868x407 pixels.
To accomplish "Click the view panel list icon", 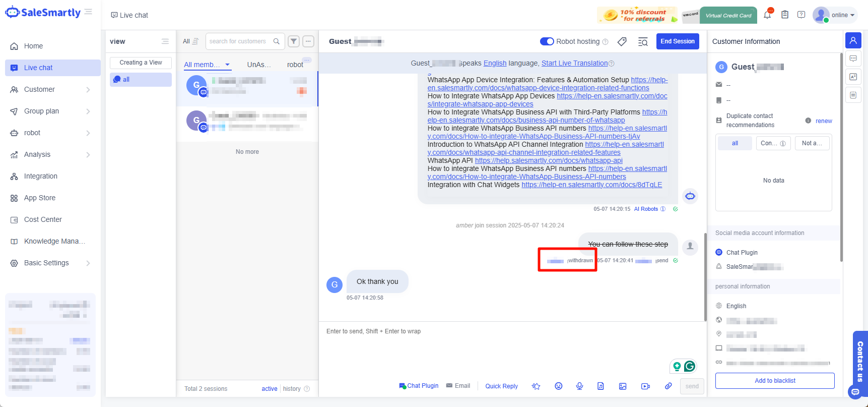I will point(165,41).
